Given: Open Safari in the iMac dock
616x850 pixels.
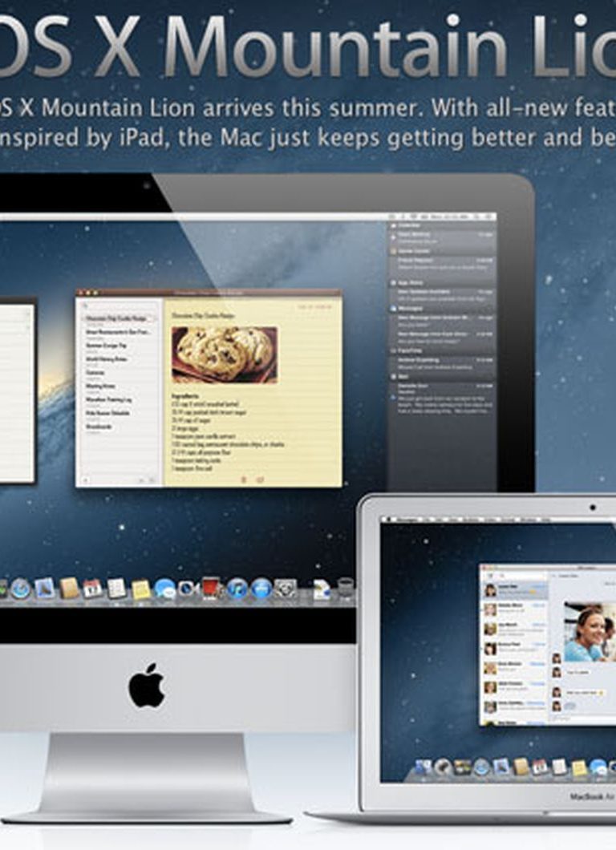Looking at the screenshot, I should pyautogui.click(x=21, y=588).
